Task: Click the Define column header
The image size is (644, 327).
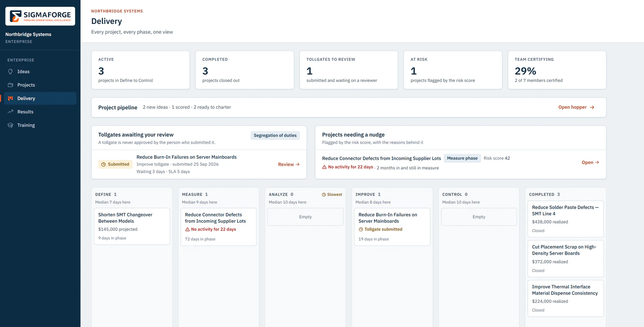Action: [106, 195]
